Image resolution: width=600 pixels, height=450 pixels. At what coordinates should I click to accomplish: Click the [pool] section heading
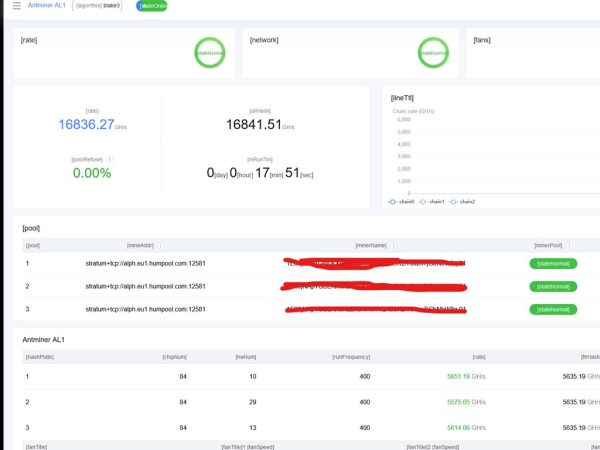tap(31, 228)
